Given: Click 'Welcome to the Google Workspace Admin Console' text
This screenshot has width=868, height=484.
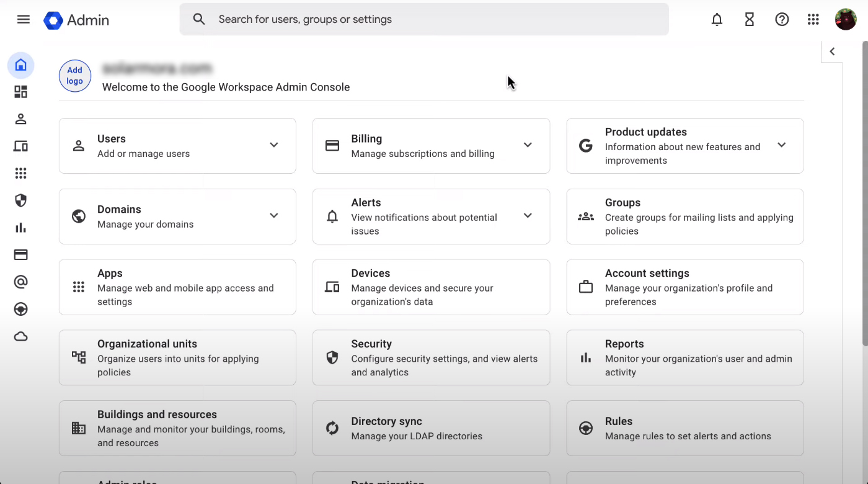Looking at the screenshot, I should (226, 87).
